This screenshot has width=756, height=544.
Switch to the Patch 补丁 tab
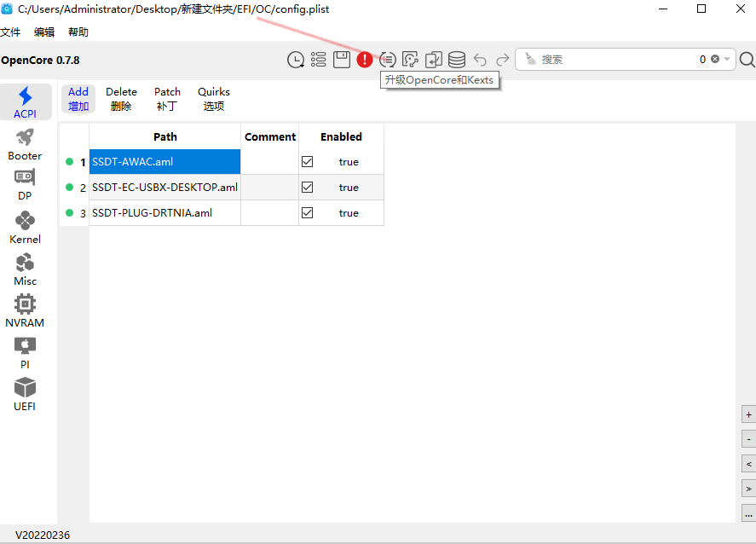pyautogui.click(x=167, y=99)
